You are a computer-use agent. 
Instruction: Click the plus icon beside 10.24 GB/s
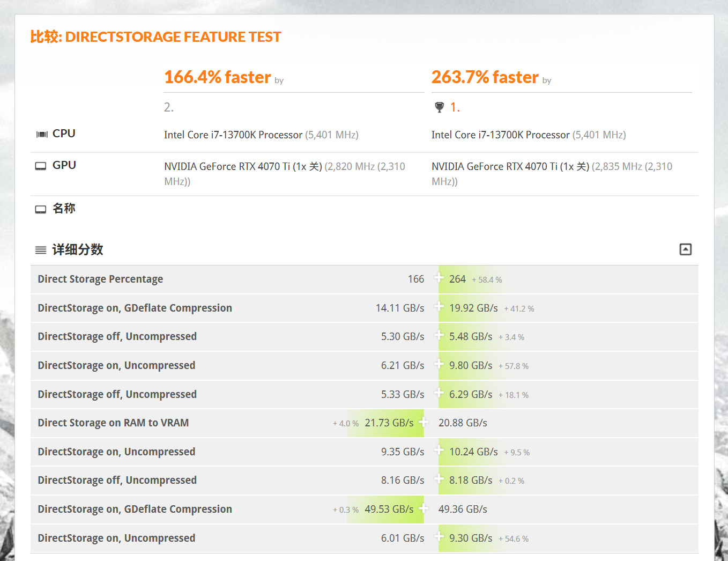pos(439,451)
